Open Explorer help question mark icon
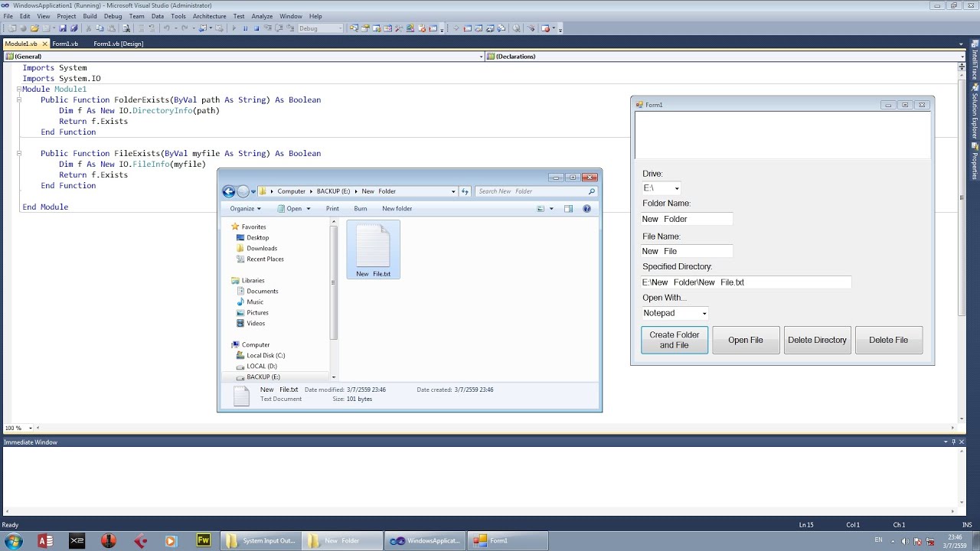980x551 pixels. (586, 208)
